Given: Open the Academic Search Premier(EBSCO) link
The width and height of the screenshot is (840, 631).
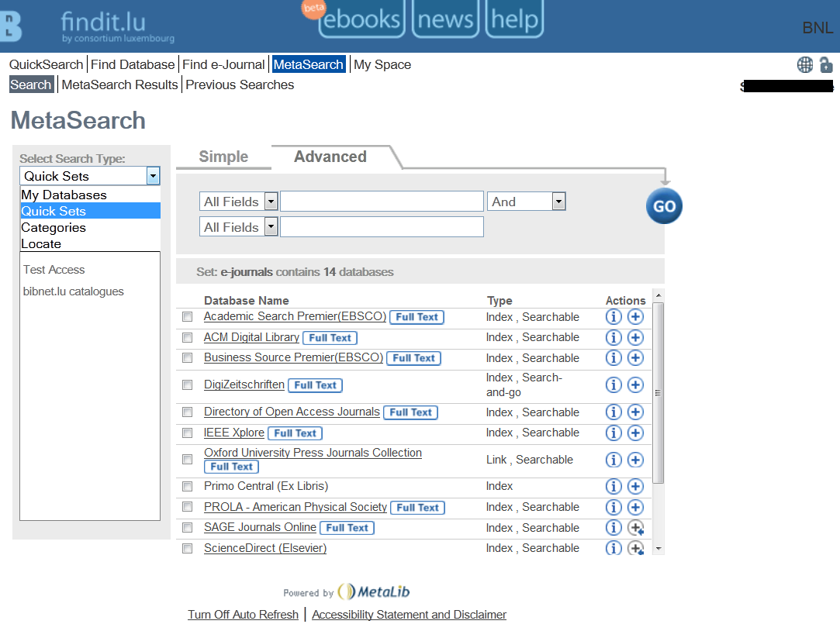Looking at the screenshot, I should pos(296,316).
